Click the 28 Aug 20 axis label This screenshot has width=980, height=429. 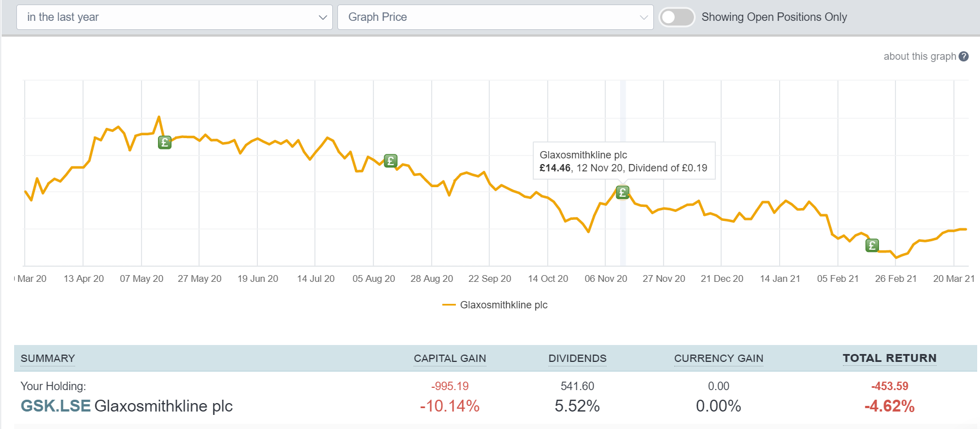[432, 278]
